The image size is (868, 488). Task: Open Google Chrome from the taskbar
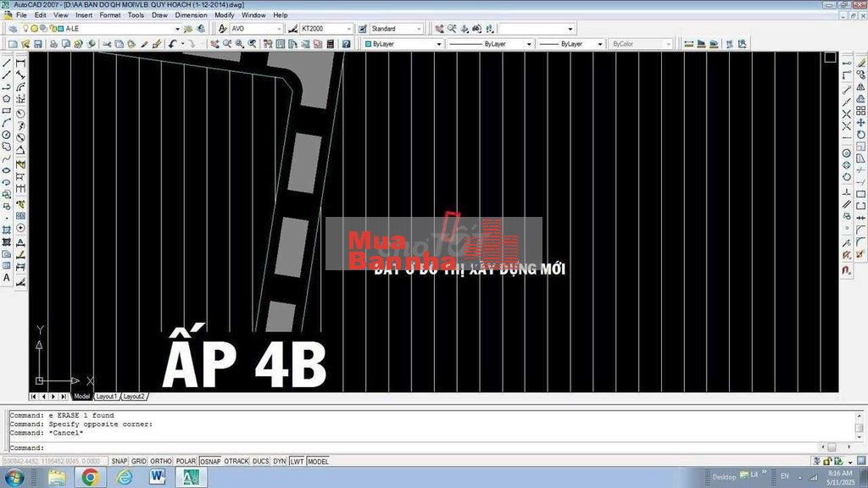[x=90, y=477]
